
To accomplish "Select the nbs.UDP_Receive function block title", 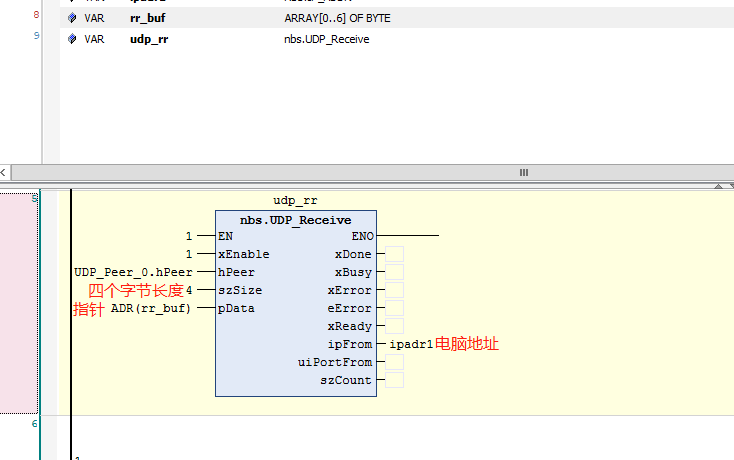I will coord(295,220).
